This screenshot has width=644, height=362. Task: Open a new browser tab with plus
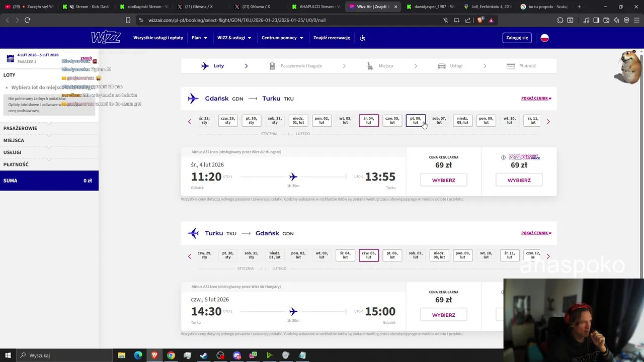(x=579, y=7)
